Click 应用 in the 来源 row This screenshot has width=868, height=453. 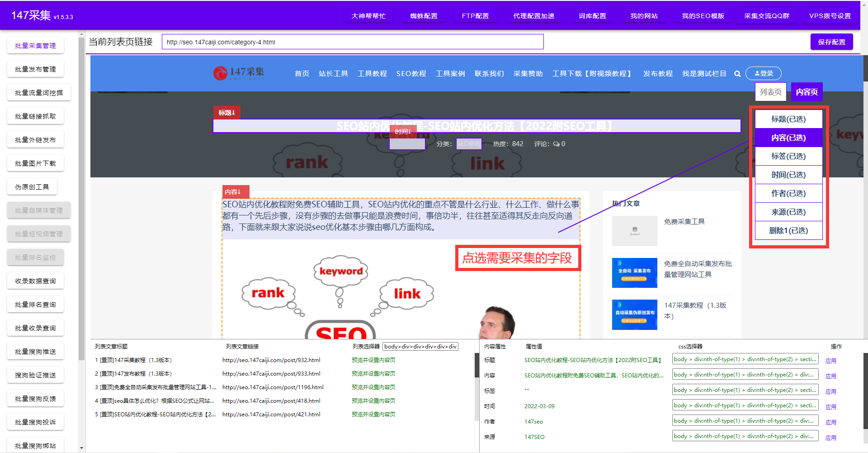click(830, 438)
